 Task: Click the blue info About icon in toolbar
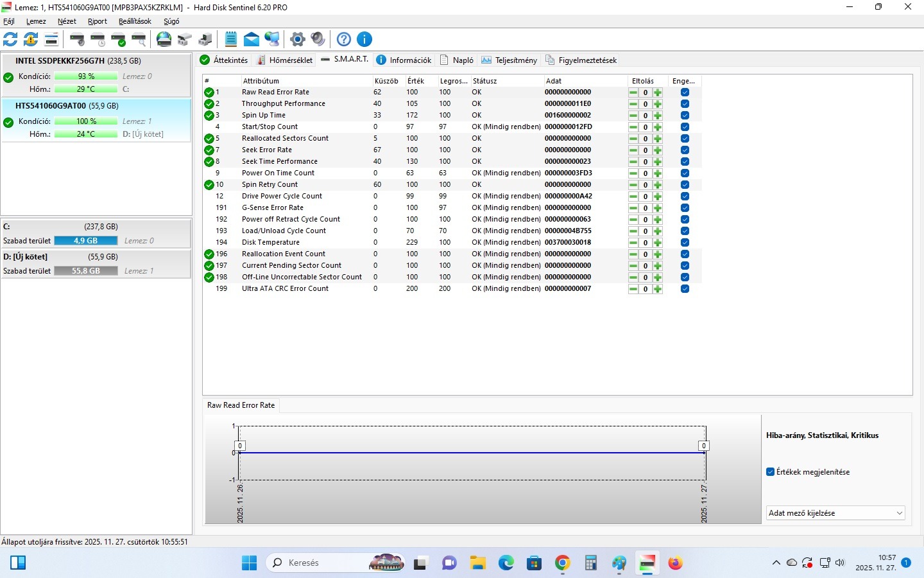point(364,39)
